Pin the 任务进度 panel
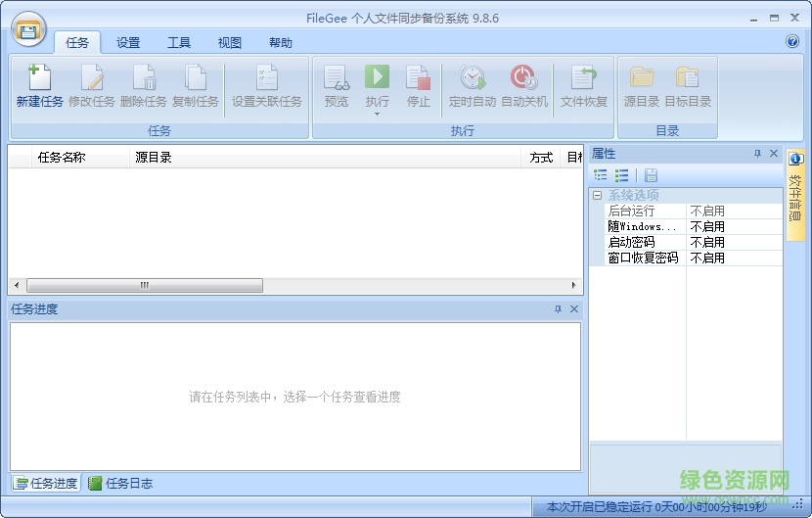Image resolution: width=812 pixels, height=518 pixels. point(558,309)
